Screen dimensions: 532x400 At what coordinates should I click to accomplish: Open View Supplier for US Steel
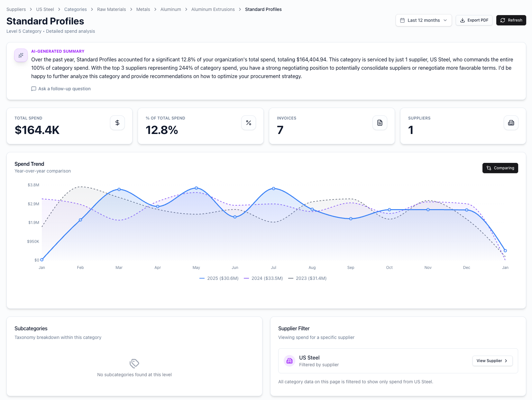pos(492,361)
